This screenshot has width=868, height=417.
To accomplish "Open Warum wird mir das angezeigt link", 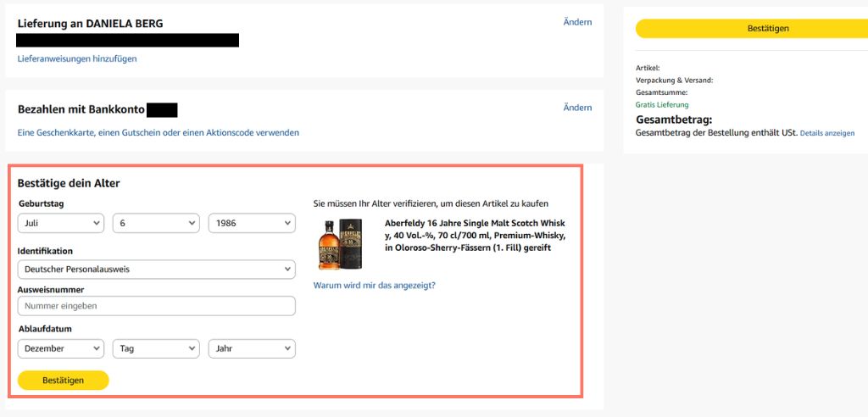I will 374,285.
